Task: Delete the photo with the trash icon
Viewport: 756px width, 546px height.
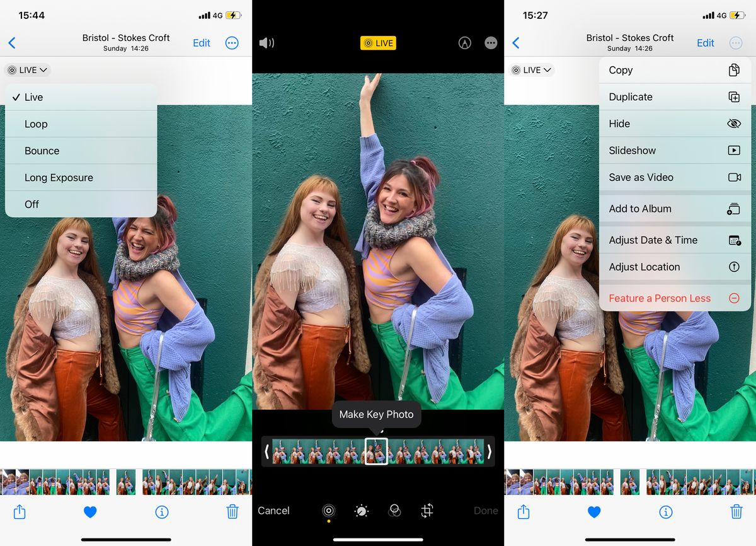Action: [x=232, y=512]
